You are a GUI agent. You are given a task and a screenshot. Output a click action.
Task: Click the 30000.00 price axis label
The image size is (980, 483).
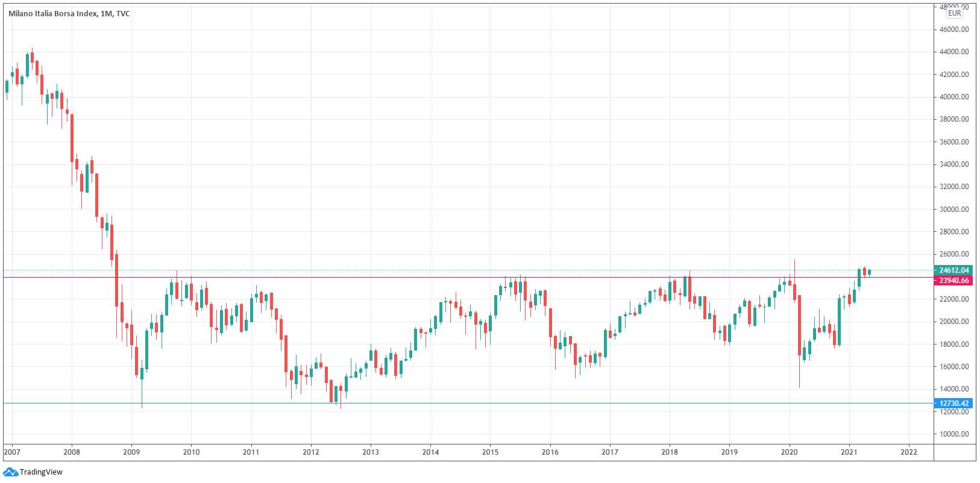coord(954,210)
